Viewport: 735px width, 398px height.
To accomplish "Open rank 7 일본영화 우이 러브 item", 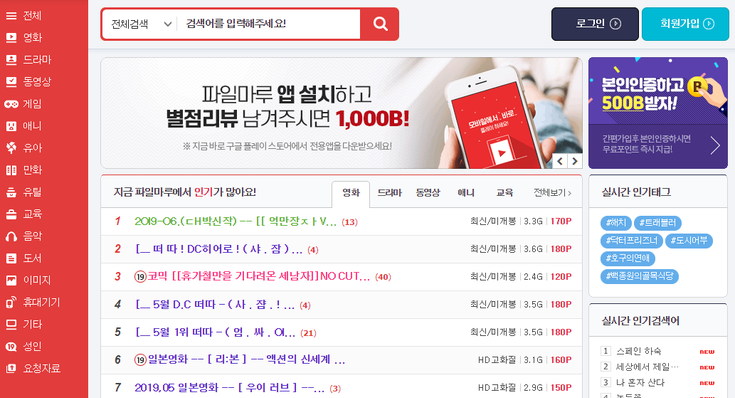I will click(x=230, y=388).
